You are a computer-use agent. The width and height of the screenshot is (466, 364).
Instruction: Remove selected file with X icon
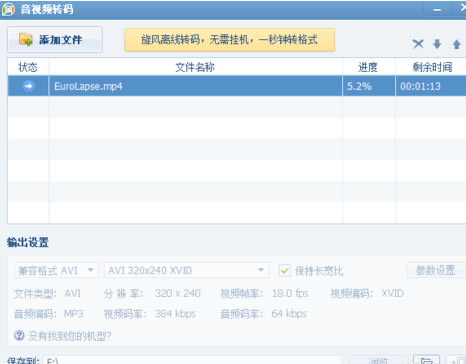coord(418,44)
